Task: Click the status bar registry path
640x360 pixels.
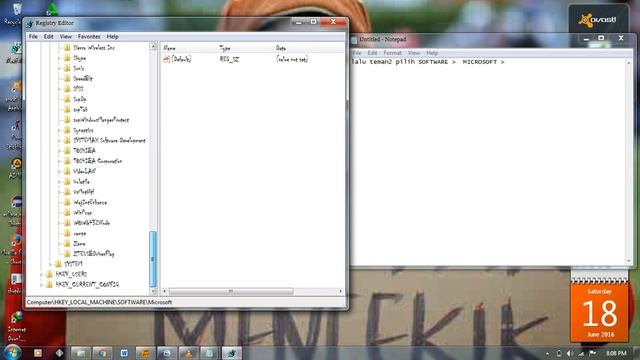Action: 99,302
